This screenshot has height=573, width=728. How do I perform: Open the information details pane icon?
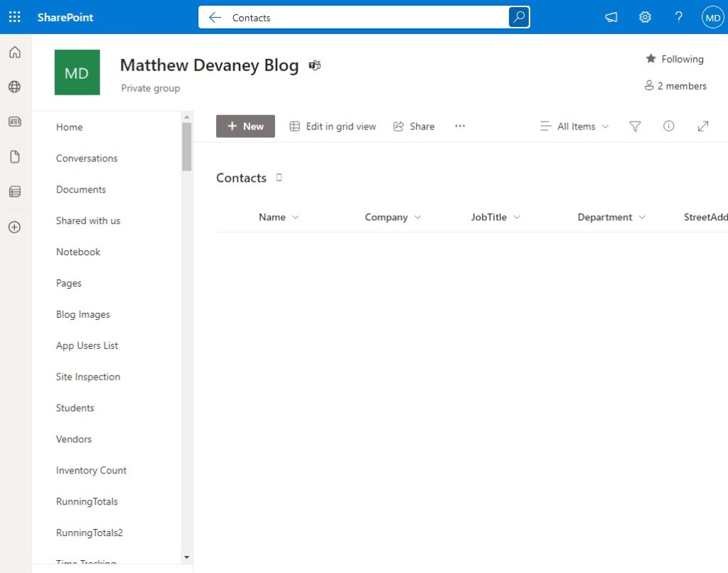668,126
